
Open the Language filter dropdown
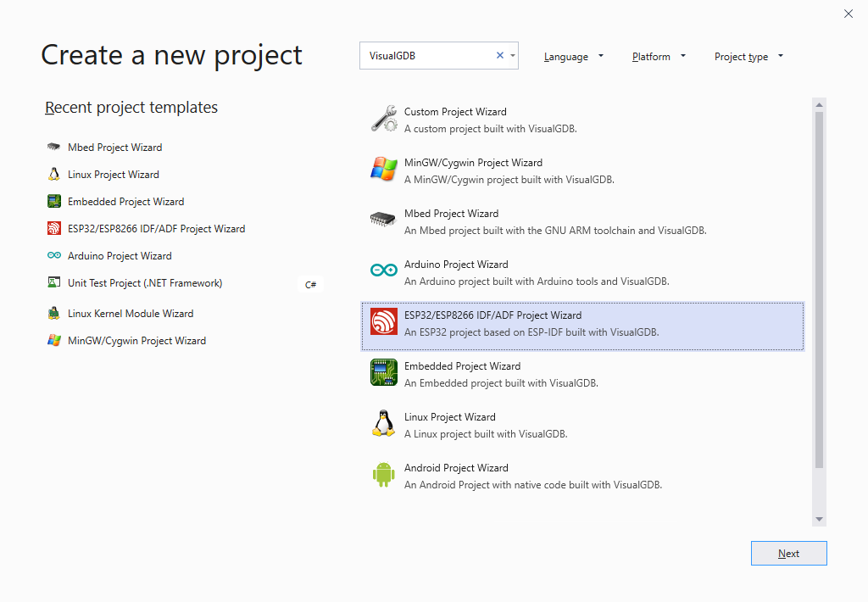[574, 57]
